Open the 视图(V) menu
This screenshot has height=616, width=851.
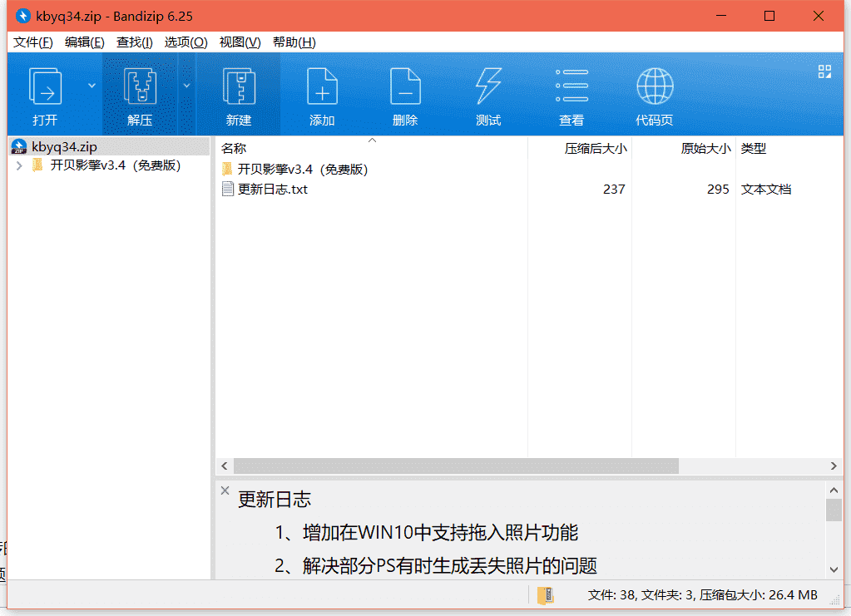coord(240,42)
